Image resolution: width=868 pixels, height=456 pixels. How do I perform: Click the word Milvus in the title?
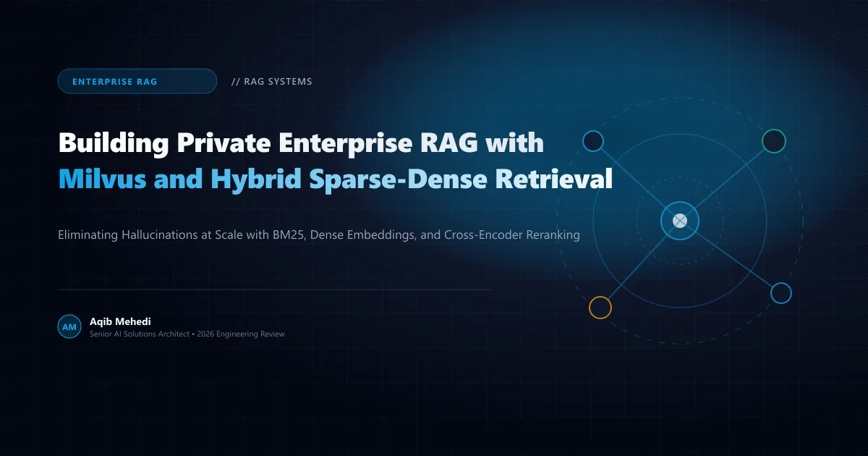[x=103, y=179]
